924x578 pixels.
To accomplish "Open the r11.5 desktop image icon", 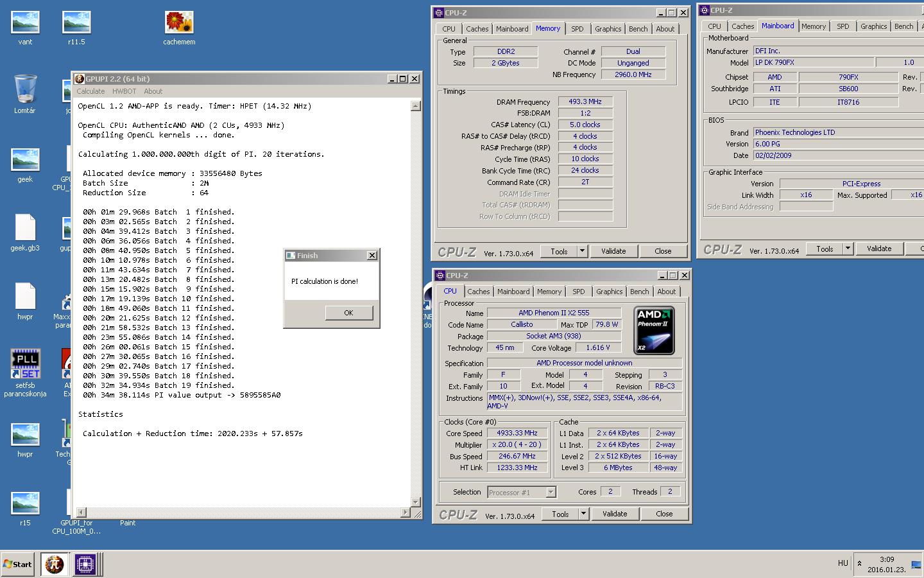I will (76, 28).
